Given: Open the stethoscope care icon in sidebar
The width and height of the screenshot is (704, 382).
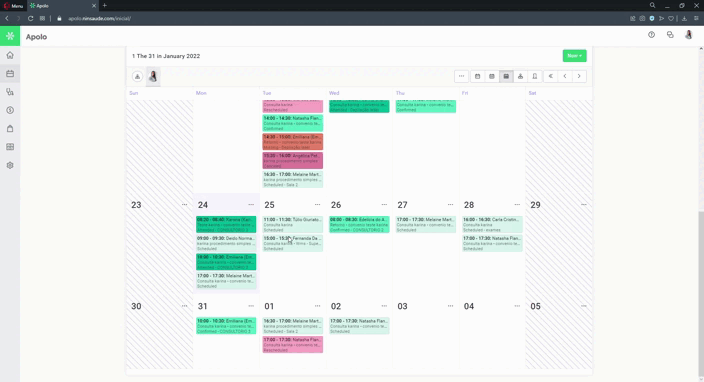Looking at the screenshot, I should [10, 92].
